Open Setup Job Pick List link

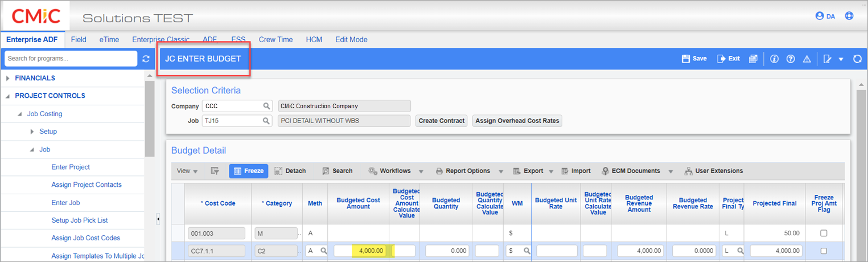point(80,220)
